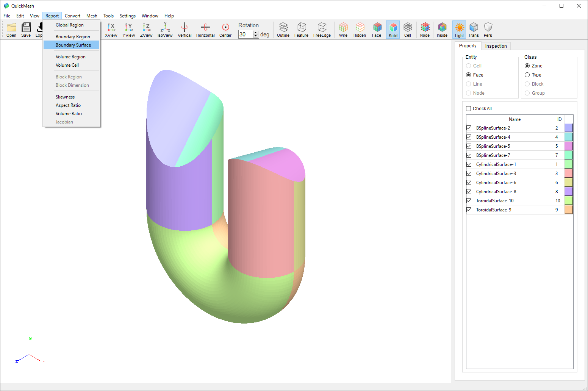Open the Mesh menu
The image size is (588, 391).
[92, 16]
